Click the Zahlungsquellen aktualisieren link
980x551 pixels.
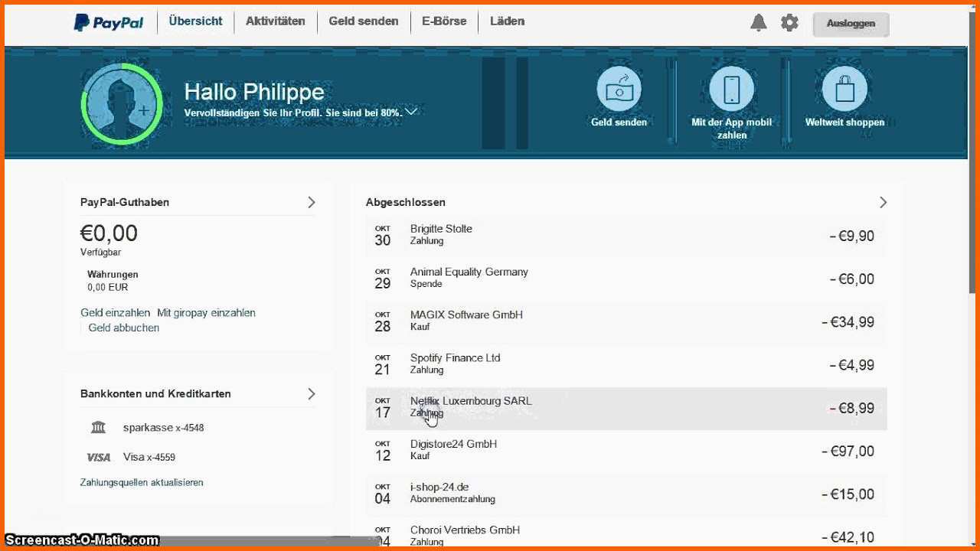142,482
